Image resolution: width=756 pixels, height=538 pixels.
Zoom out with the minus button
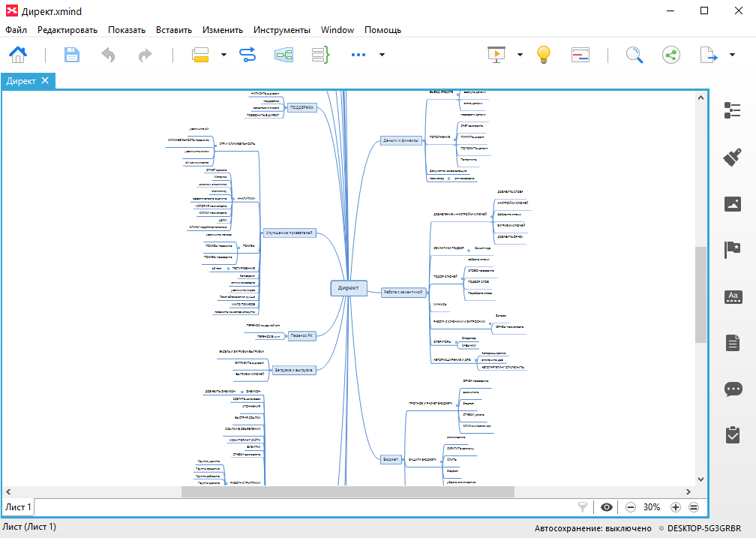(x=630, y=507)
